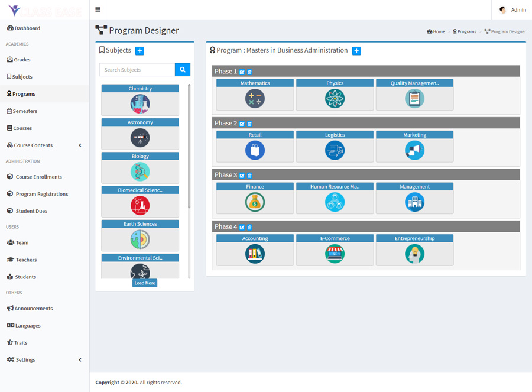Click the Load More button
Screen dimensions: 532x392
(x=145, y=283)
